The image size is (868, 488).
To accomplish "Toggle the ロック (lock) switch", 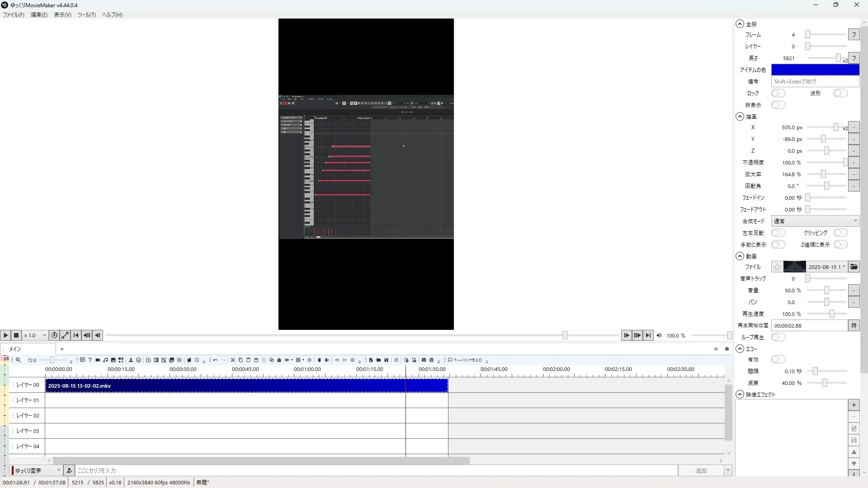I will tap(778, 93).
